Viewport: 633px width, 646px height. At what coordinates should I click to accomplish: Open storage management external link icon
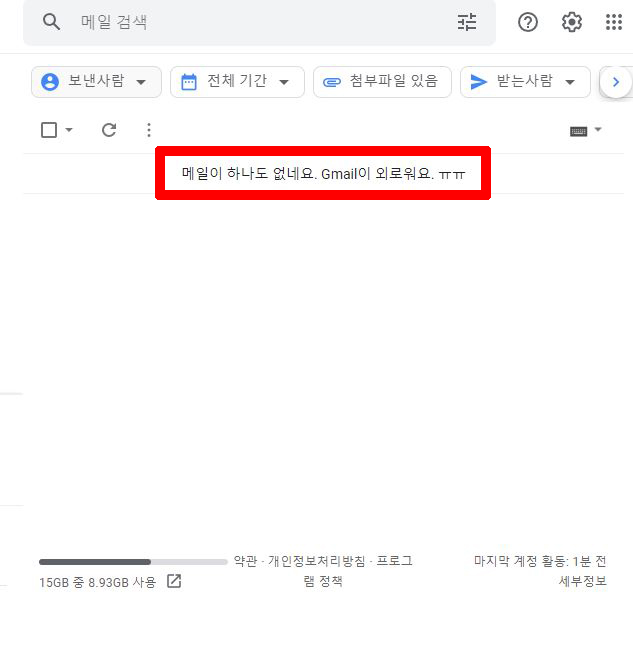click(x=174, y=581)
